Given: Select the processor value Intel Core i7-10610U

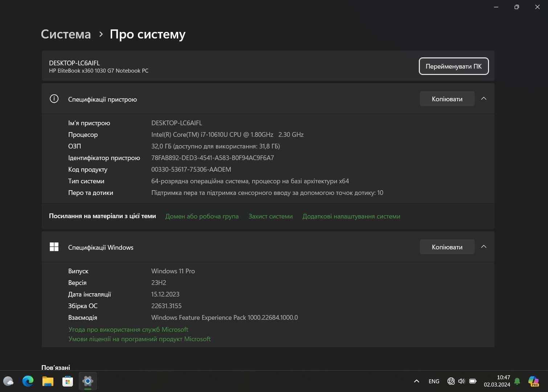Looking at the screenshot, I should [228, 135].
